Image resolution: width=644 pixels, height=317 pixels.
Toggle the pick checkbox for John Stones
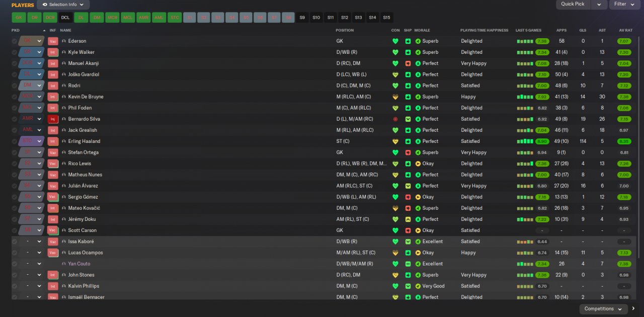pyautogui.click(x=14, y=275)
